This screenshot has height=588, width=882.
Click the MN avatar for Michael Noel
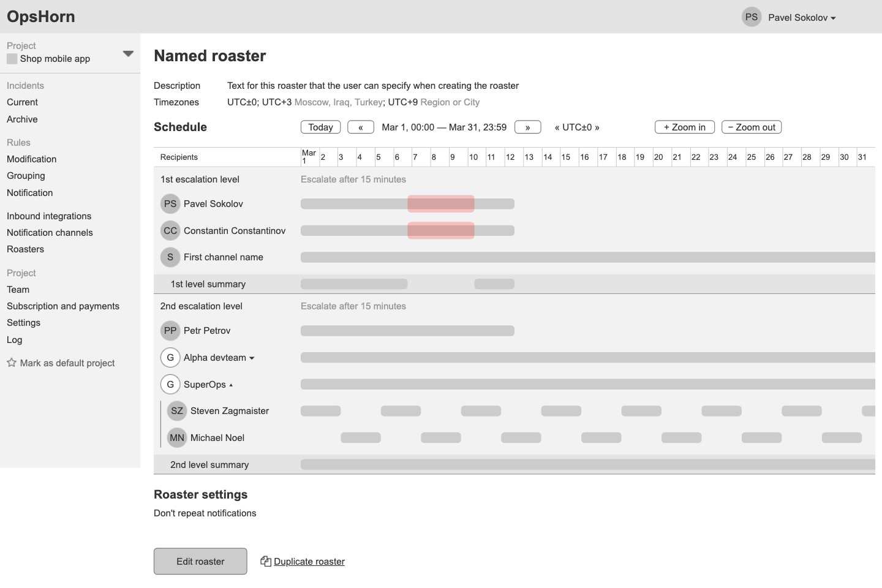click(x=177, y=438)
